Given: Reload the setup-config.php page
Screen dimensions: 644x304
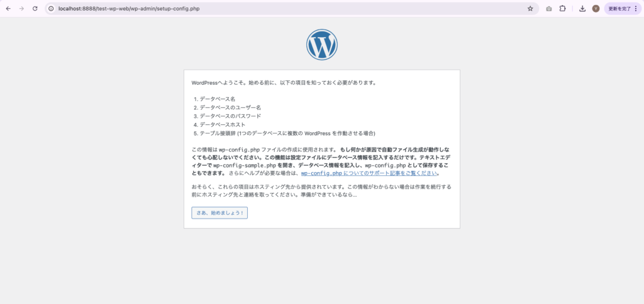Looking at the screenshot, I should 35,8.
